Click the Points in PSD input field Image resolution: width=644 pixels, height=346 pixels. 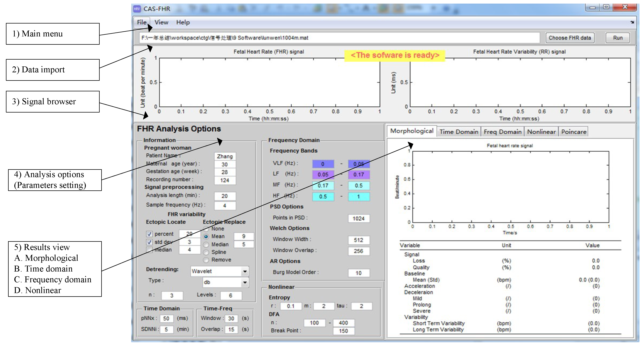(359, 219)
